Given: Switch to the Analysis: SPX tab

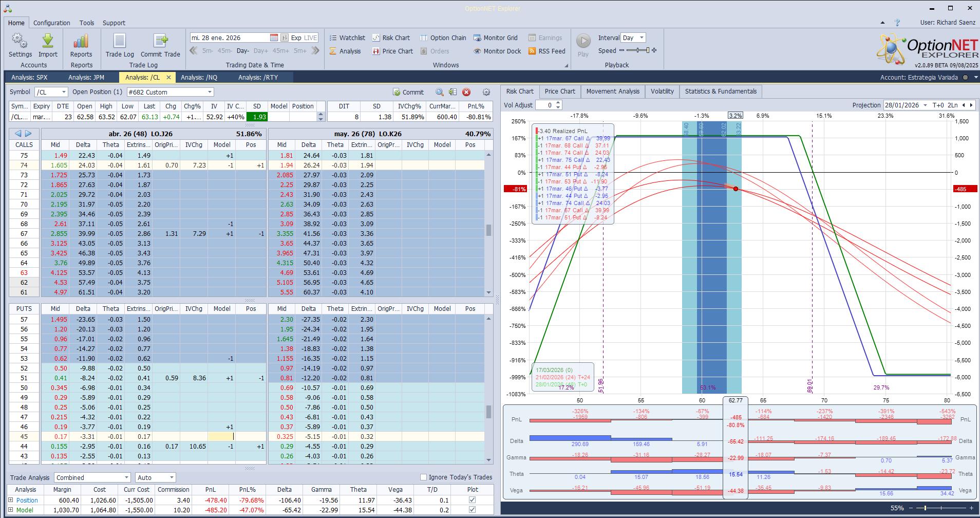Looking at the screenshot, I should click(x=29, y=77).
